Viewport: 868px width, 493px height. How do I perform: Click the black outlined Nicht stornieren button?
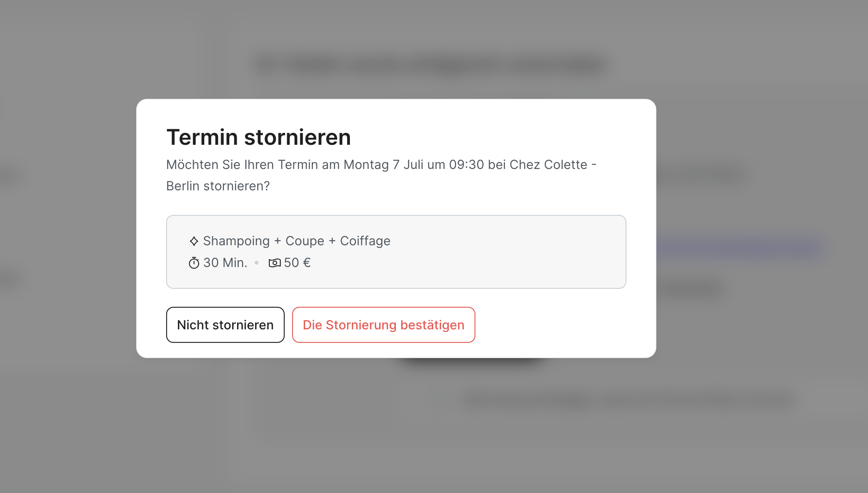pos(225,324)
